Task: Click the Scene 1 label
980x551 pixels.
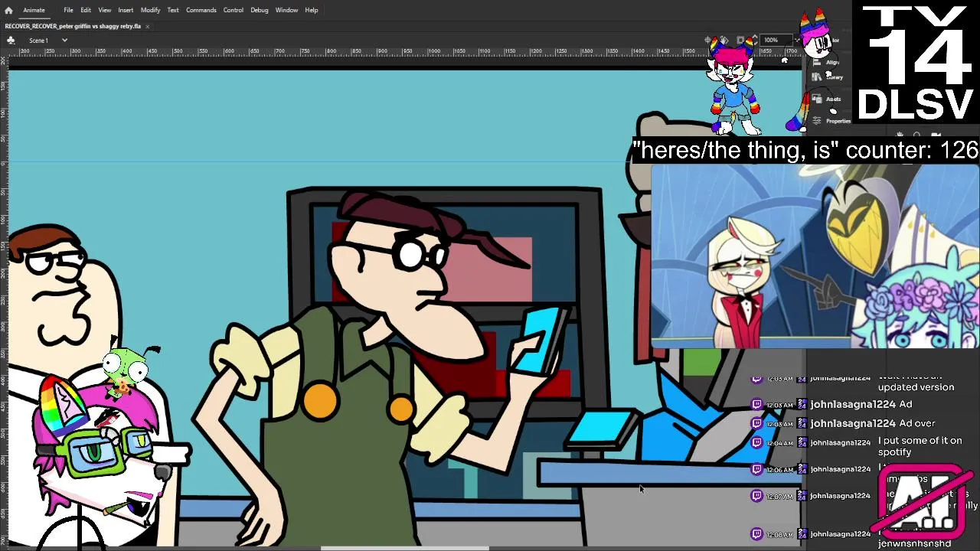Action: tap(38, 40)
